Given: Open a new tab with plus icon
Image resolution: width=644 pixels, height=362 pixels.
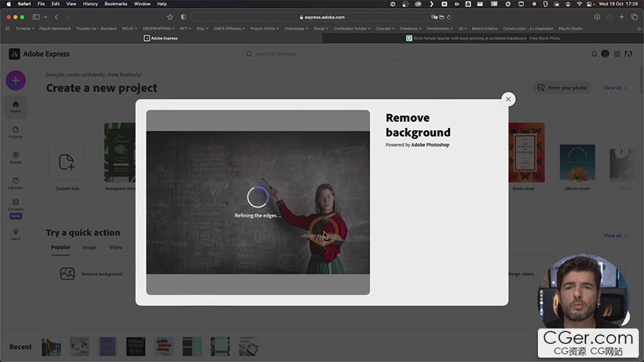Looking at the screenshot, I should (621, 17).
